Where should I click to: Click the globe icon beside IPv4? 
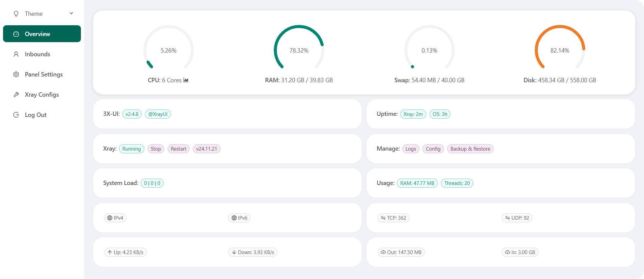coord(110,218)
